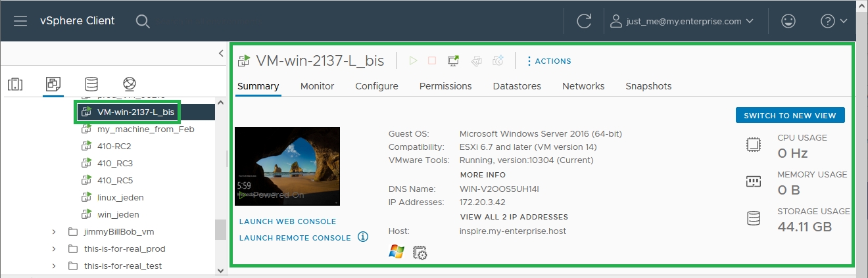Power on the VM with the play icon
This screenshot has height=278, width=868.
pyautogui.click(x=413, y=60)
